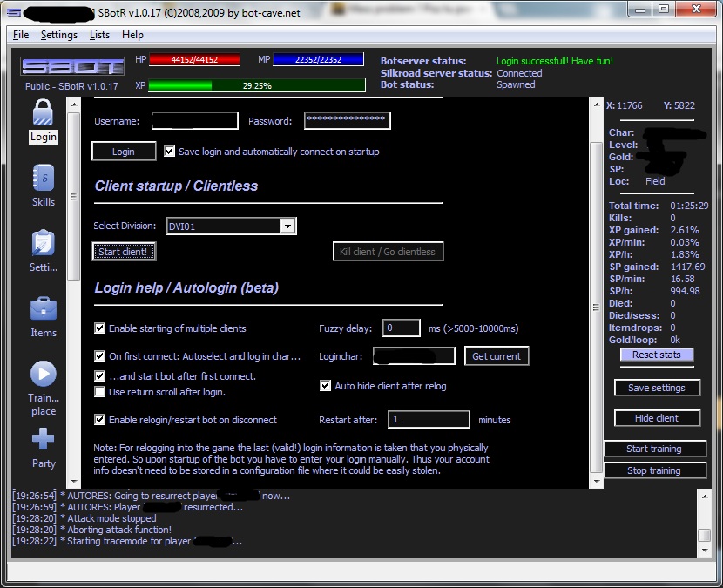Click the red HP bar

194,59
